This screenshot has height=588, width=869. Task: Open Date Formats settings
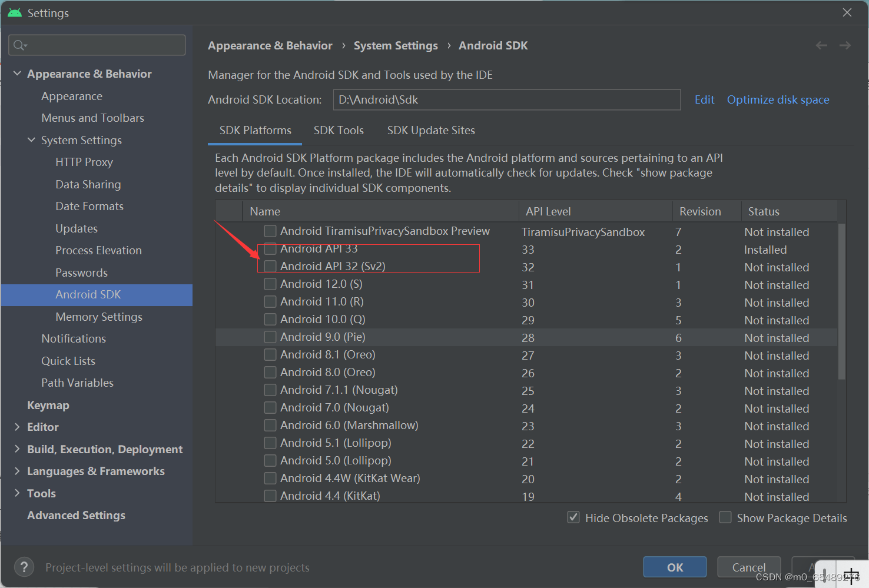click(x=89, y=206)
